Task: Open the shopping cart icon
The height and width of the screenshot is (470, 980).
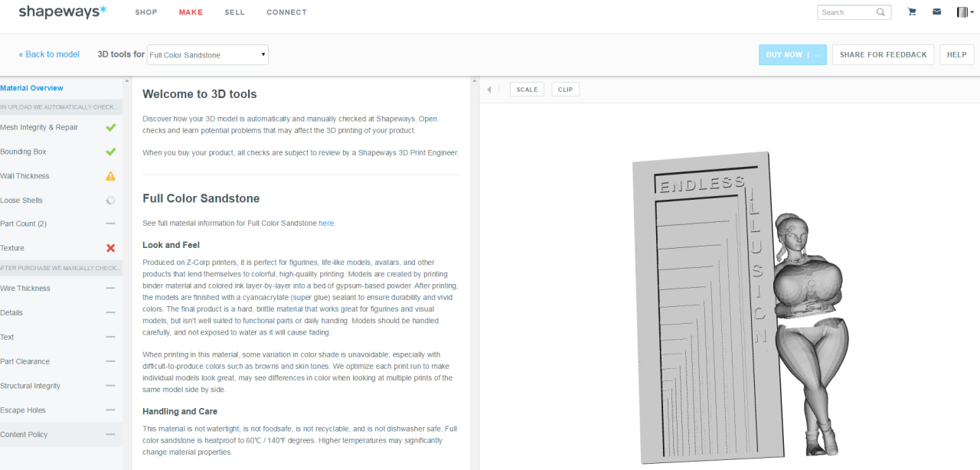Action: click(x=912, y=12)
